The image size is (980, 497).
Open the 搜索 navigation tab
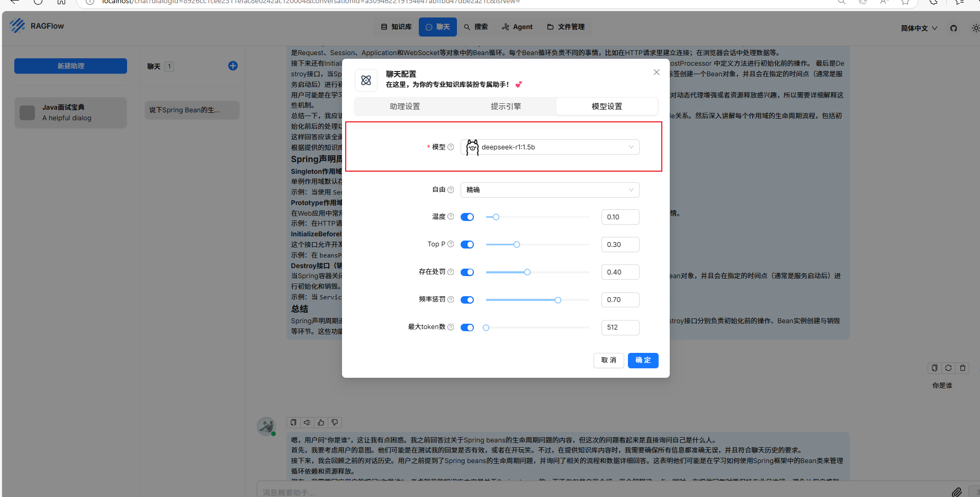(476, 27)
